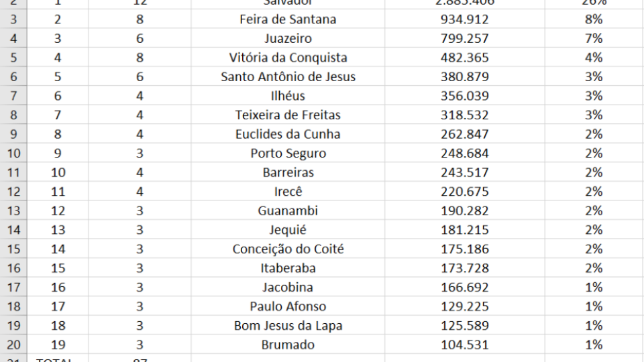644x362 pixels.
Task: Click row header 14
Action: [13, 230]
